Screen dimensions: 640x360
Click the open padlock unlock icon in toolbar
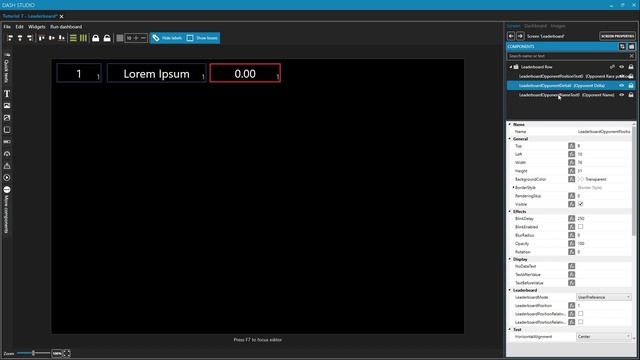click(x=107, y=38)
